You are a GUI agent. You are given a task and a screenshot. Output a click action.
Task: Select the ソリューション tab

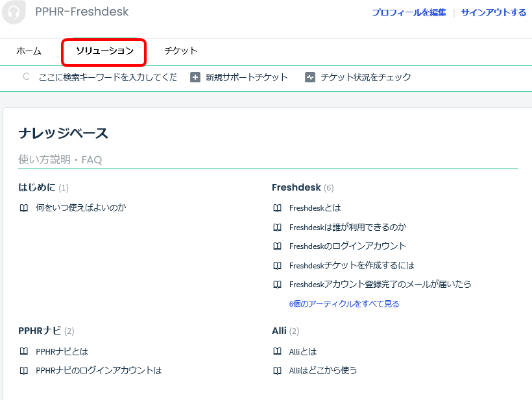pyautogui.click(x=104, y=51)
